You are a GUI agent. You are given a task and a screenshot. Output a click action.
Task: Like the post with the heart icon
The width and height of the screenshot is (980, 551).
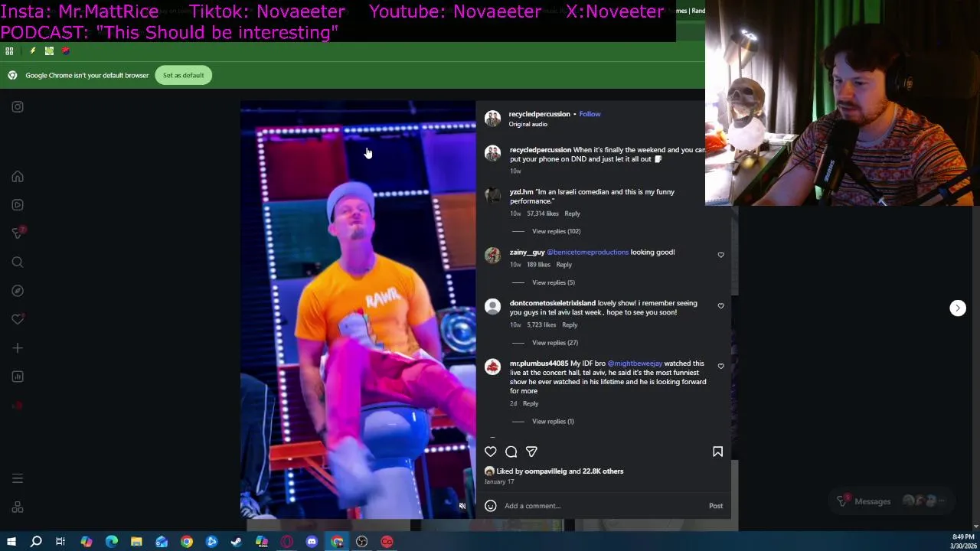point(491,452)
